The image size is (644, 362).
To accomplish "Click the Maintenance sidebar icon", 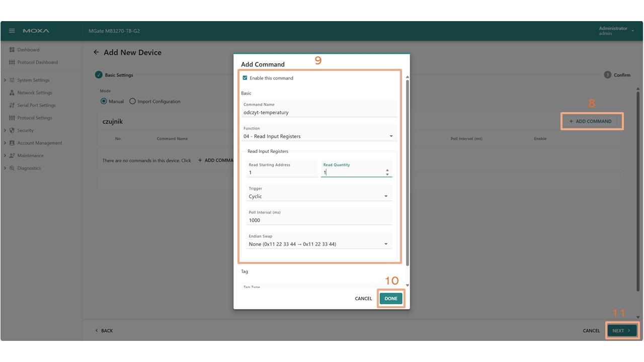I will pyautogui.click(x=12, y=156).
